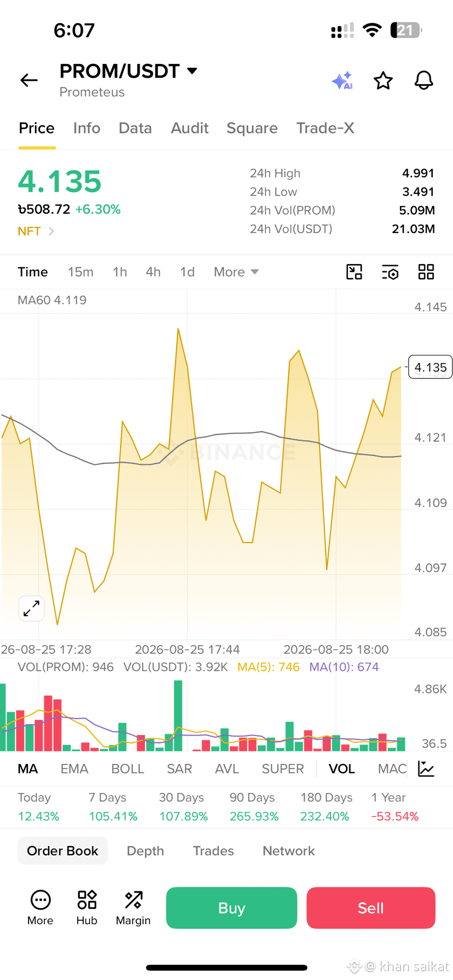Tap the 30 Days 107.89% performance
This screenshot has height=980, width=453.
[x=183, y=807]
